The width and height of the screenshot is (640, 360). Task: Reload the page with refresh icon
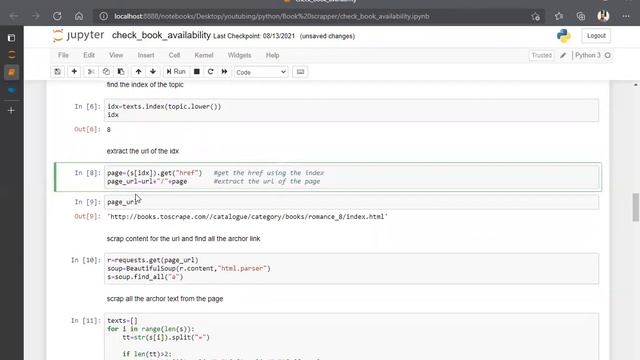click(x=57, y=16)
